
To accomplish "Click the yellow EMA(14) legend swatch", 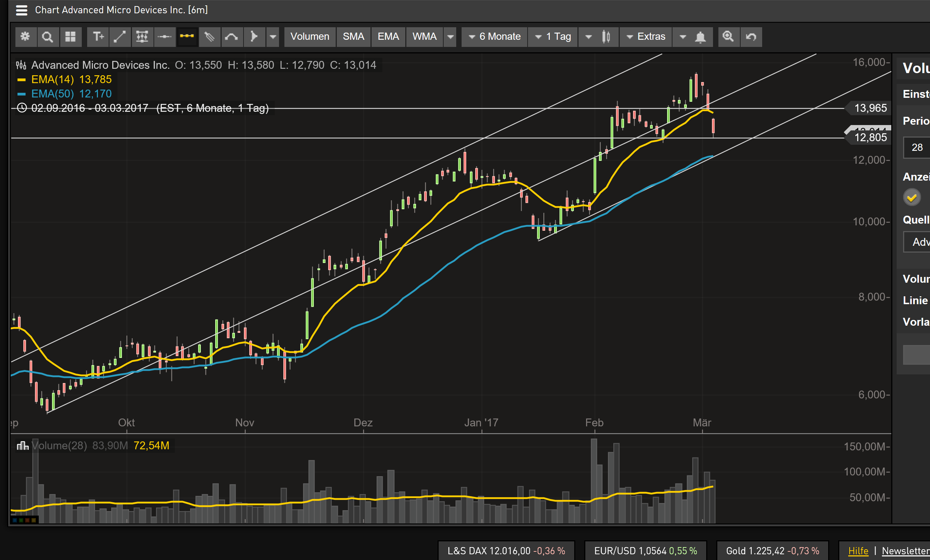I will tap(22, 80).
